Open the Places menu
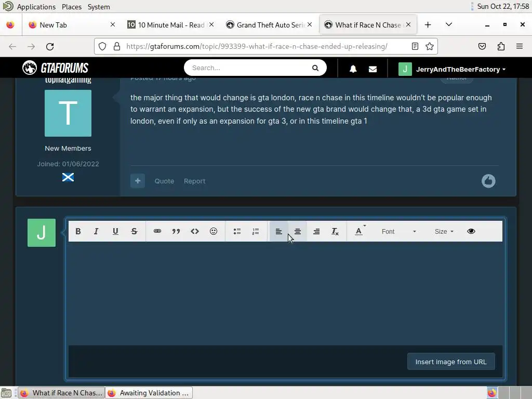Screen dimensions: 532x399 (x=72, y=7)
